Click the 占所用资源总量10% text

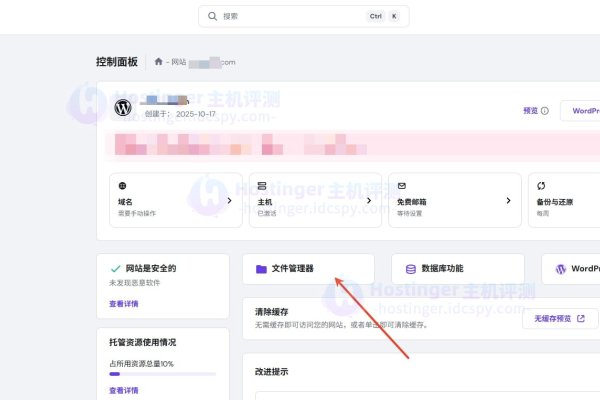coord(142,364)
